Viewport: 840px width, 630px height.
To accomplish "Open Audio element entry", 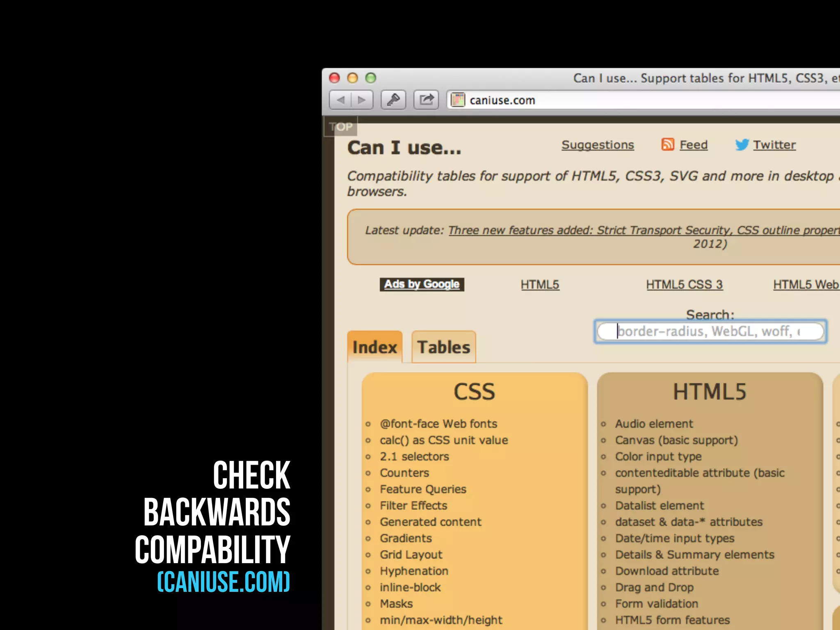I will [654, 424].
